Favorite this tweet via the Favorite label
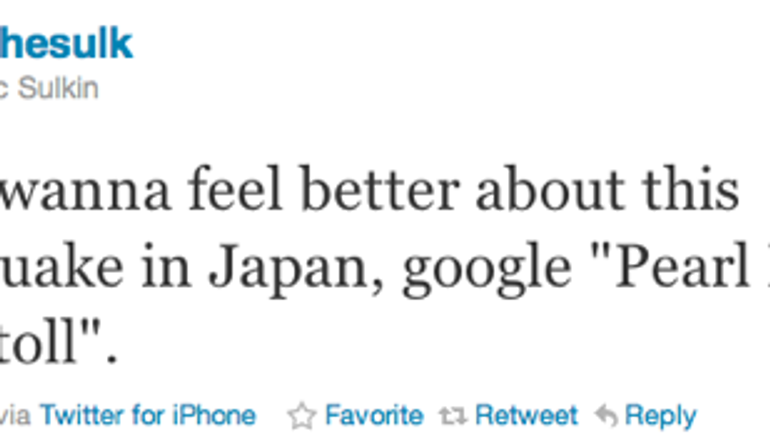Screen dimensions: 770x434 373,415
